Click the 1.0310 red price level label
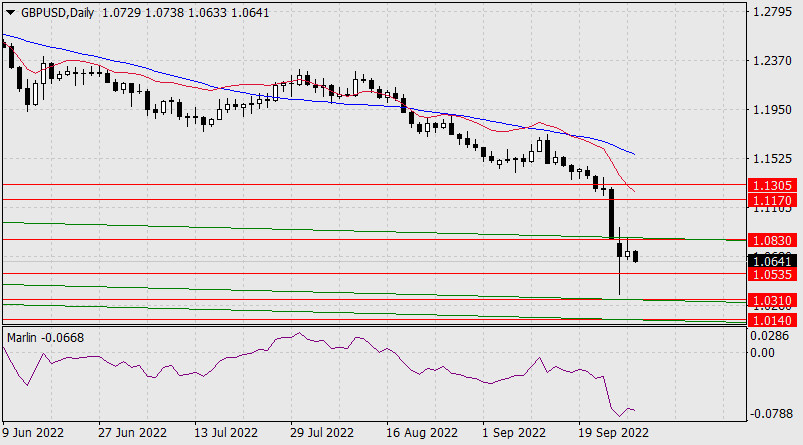Screen dimensions: 803x445 tap(772, 301)
